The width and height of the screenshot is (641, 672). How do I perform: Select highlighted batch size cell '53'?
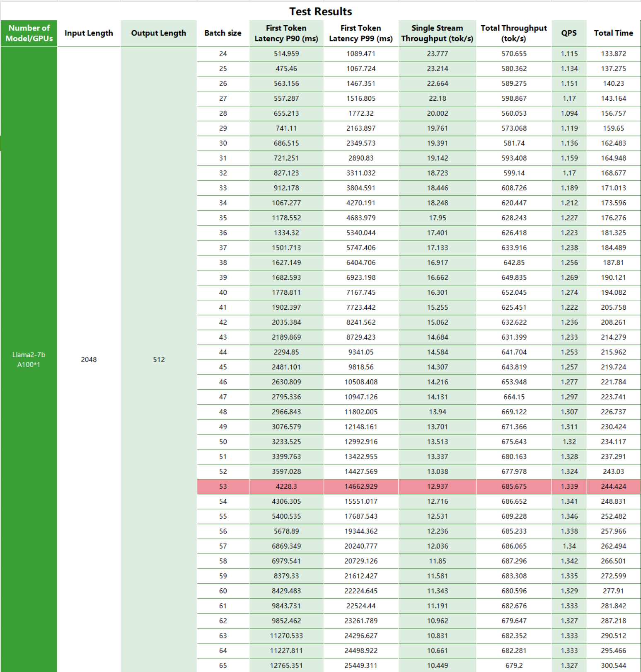point(223,486)
